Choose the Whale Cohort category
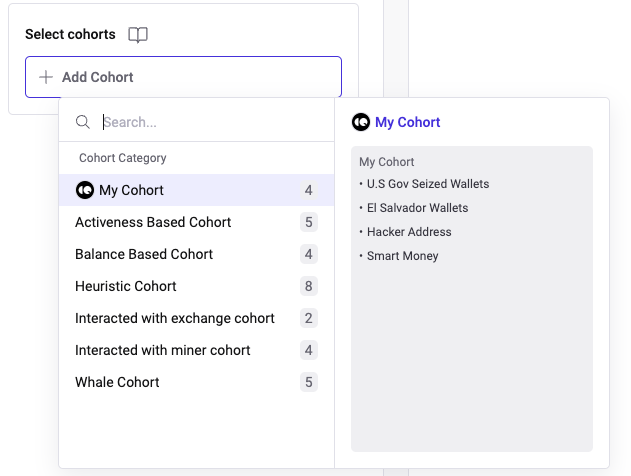The height and width of the screenshot is (476, 631). (117, 382)
